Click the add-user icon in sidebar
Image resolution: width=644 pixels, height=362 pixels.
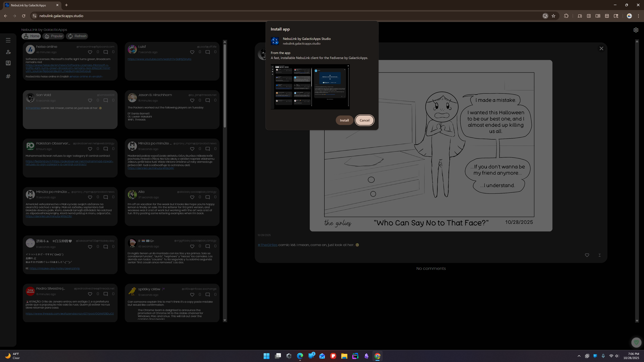8,52
